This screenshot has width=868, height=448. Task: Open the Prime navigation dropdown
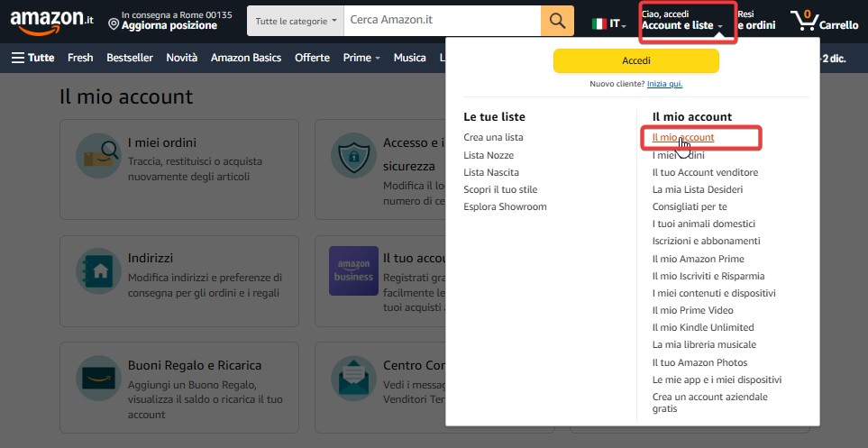[x=361, y=58]
